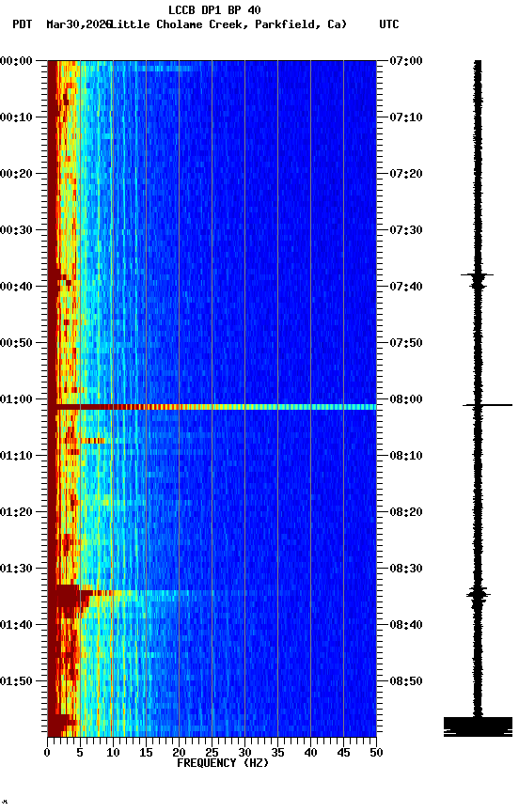Click the PDT time label 01:00

coord(16,399)
